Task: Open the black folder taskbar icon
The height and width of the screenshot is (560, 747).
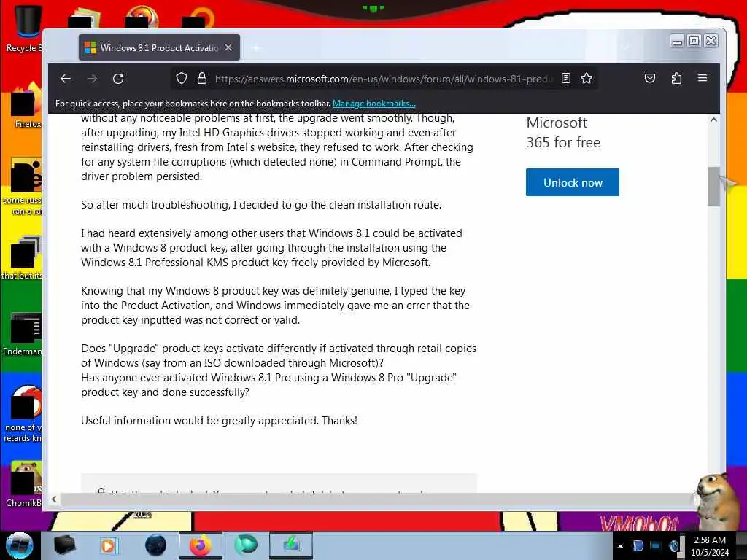Action: 65,545
